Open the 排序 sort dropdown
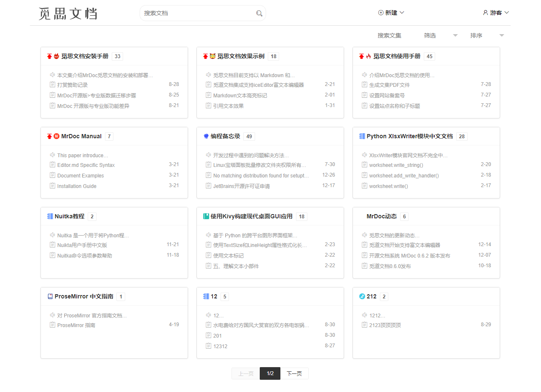 coord(487,35)
